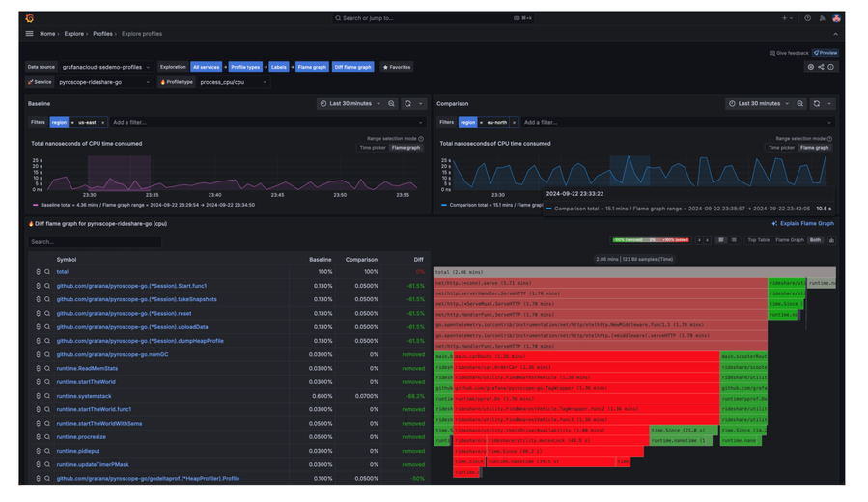Select Time picker mode in Comparison

tap(781, 148)
